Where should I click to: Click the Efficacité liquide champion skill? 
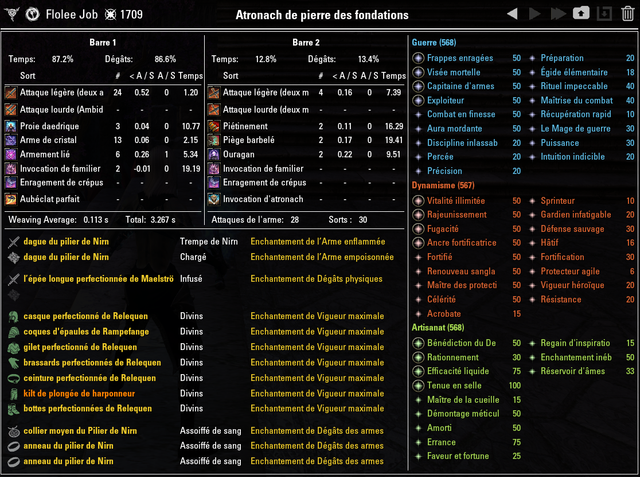458,371
